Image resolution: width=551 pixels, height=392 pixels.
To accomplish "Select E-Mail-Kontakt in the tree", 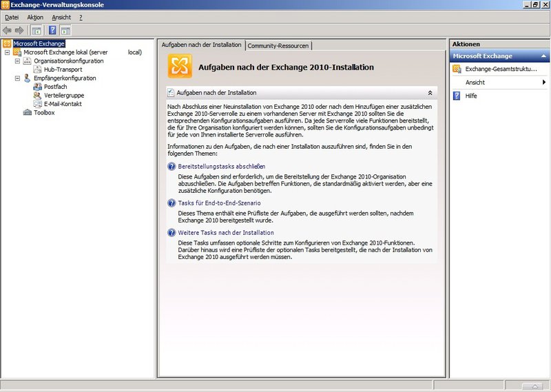I will click(63, 104).
